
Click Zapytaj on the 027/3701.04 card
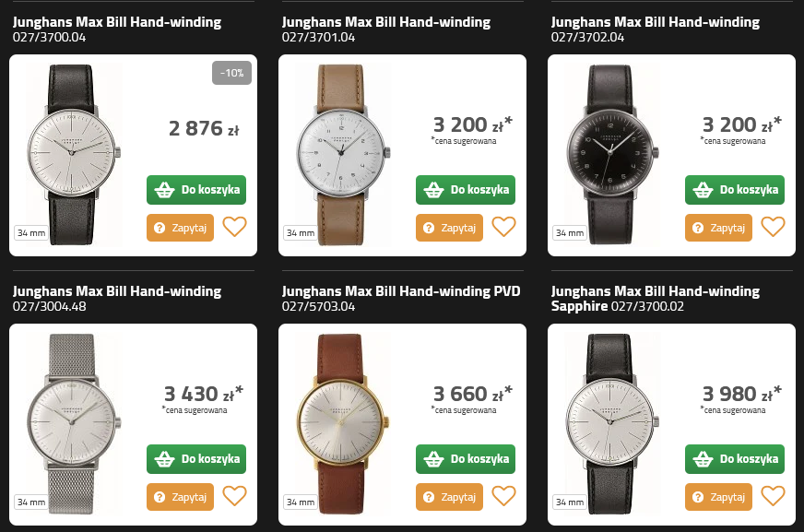pos(449,228)
